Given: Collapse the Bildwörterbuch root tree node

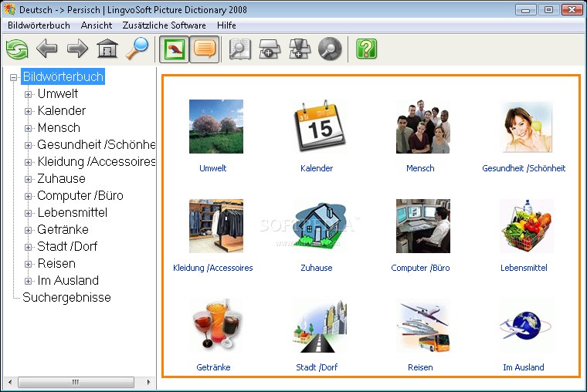Looking at the screenshot, I should 13,77.
